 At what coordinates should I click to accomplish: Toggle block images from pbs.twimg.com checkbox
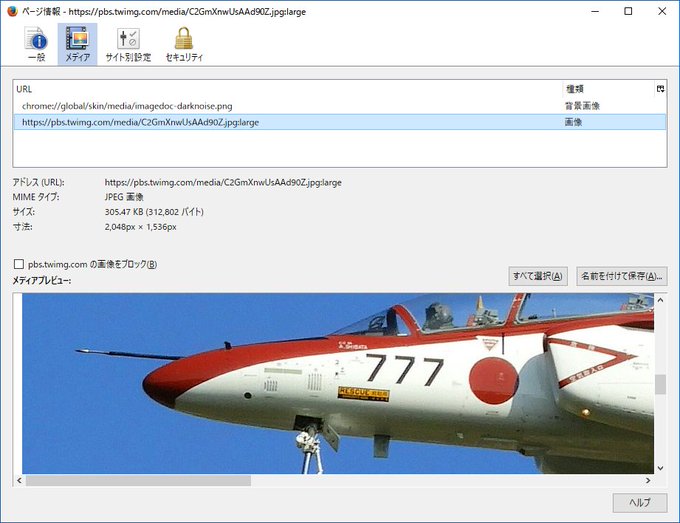(x=19, y=264)
